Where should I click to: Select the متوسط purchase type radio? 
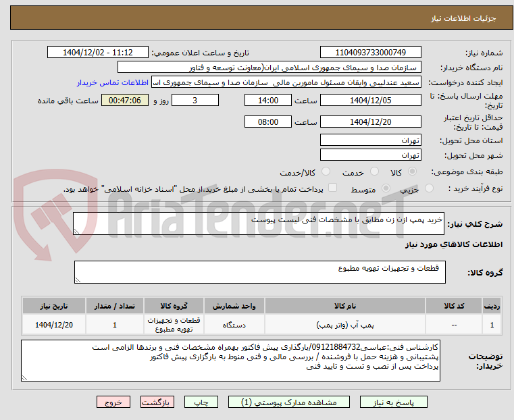coord(386,188)
